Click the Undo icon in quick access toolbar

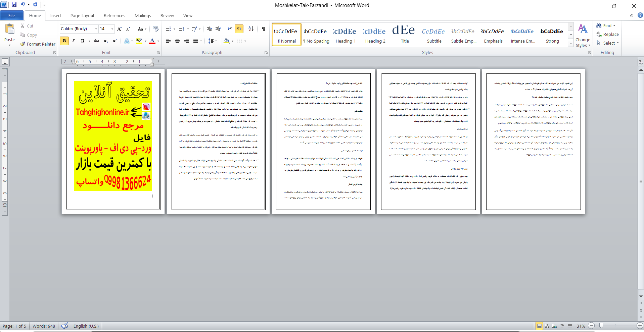click(x=23, y=5)
